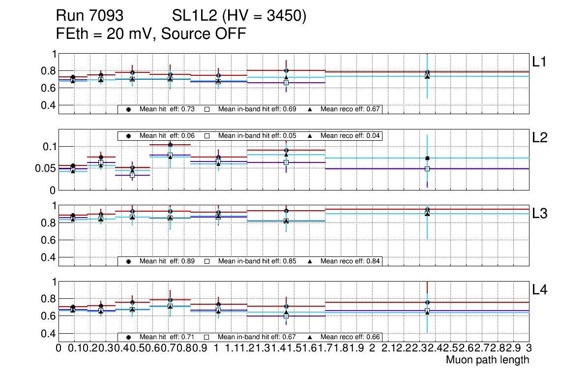Select 'Mean hit eff: 0.73' legend text
588x380 pixels.
point(168,109)
